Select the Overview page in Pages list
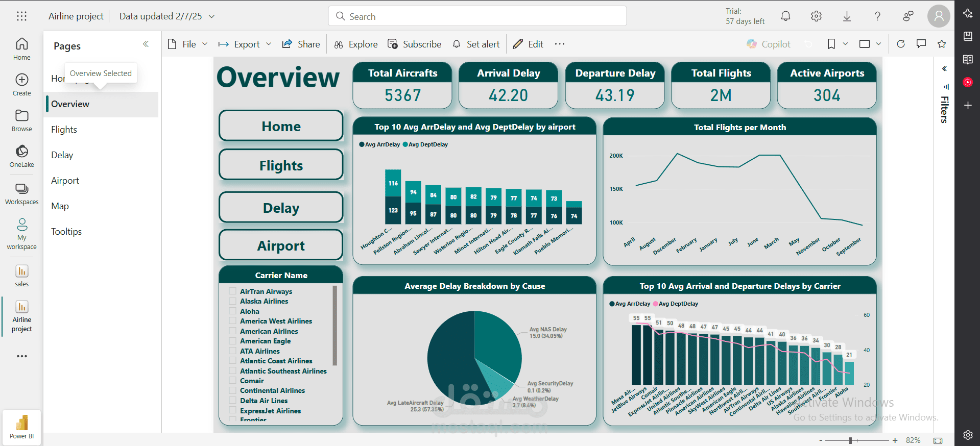Image resolution: width=980 pixels, height=446 pixels. (x=101, y=104)
